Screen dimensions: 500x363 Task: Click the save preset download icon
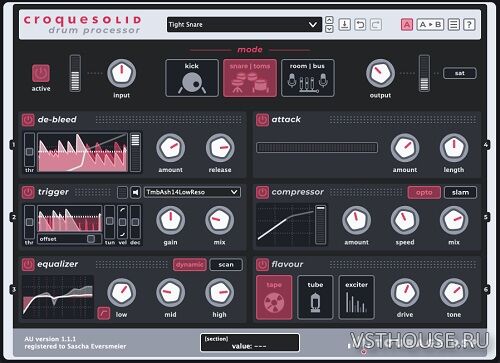[x=345, y=25]
